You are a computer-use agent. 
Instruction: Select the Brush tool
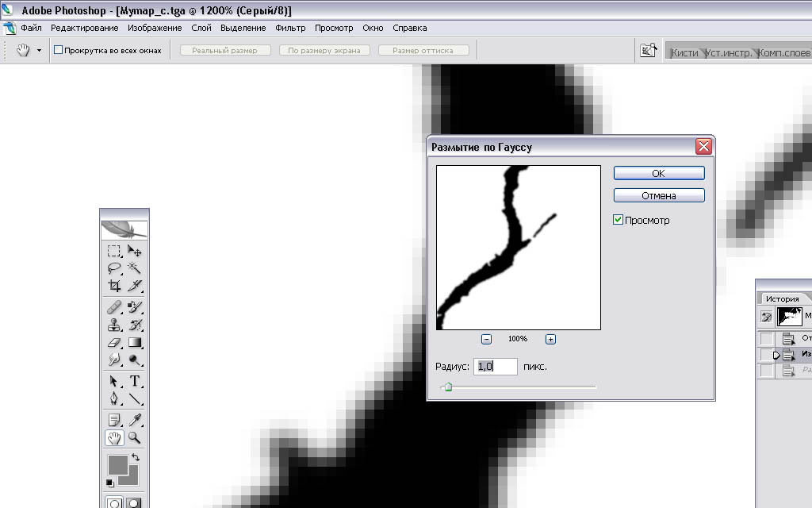135,307
